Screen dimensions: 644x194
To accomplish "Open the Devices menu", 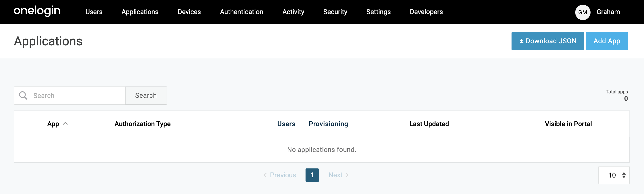I will point(189,12).
